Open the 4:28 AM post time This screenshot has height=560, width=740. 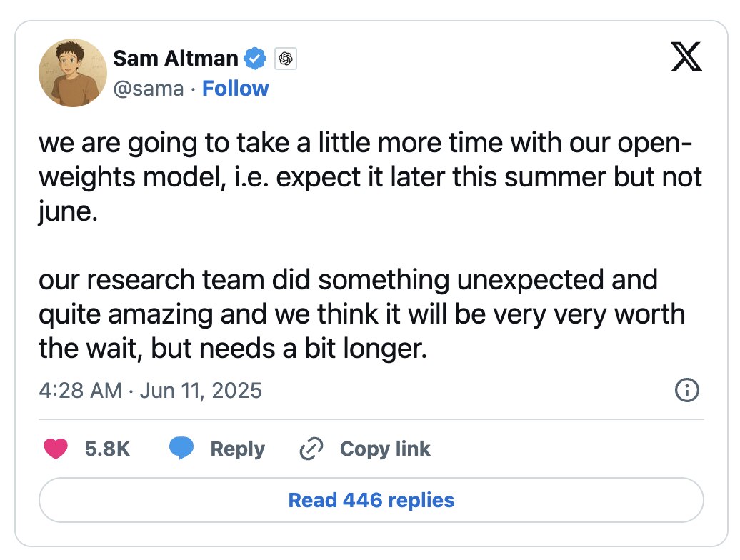(80, 391)
